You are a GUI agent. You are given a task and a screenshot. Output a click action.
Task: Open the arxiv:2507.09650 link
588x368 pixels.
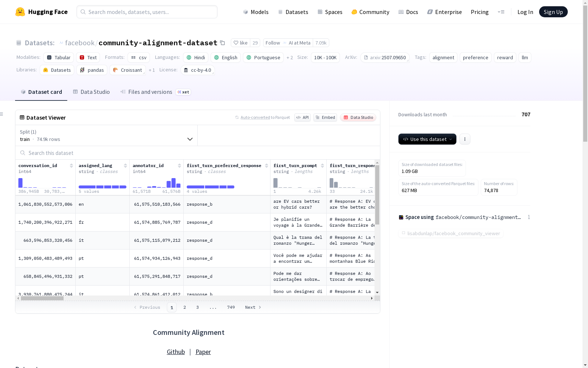pyautogui.click(x=385, y=57)
